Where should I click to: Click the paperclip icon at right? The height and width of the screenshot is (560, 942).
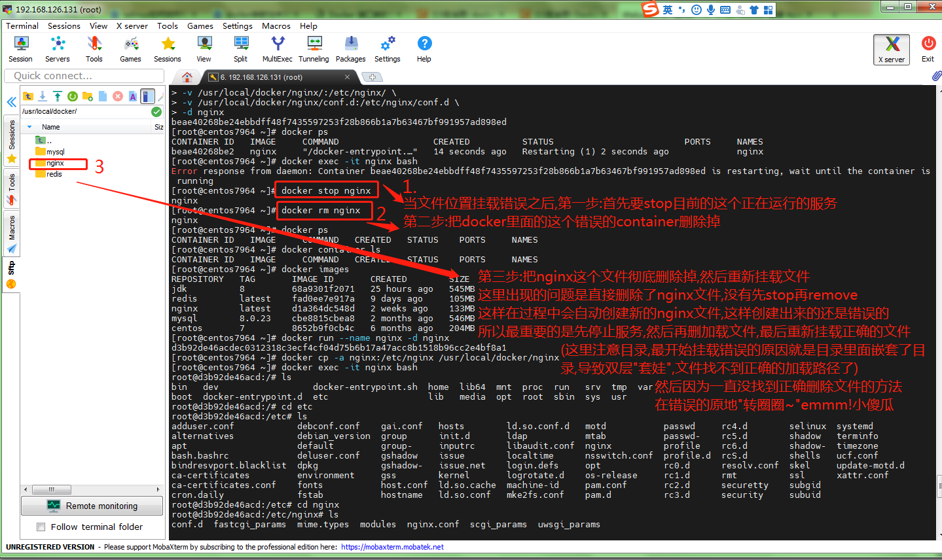tap(936, 76)
